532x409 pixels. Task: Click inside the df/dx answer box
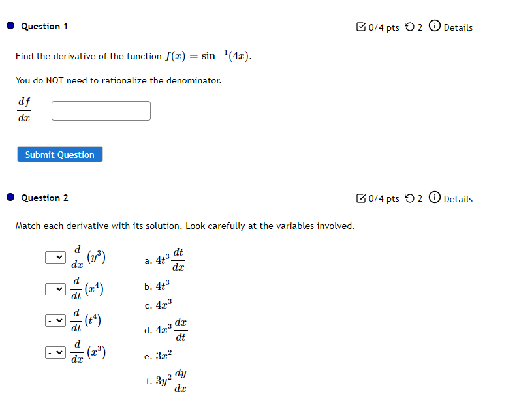(101, 111)
